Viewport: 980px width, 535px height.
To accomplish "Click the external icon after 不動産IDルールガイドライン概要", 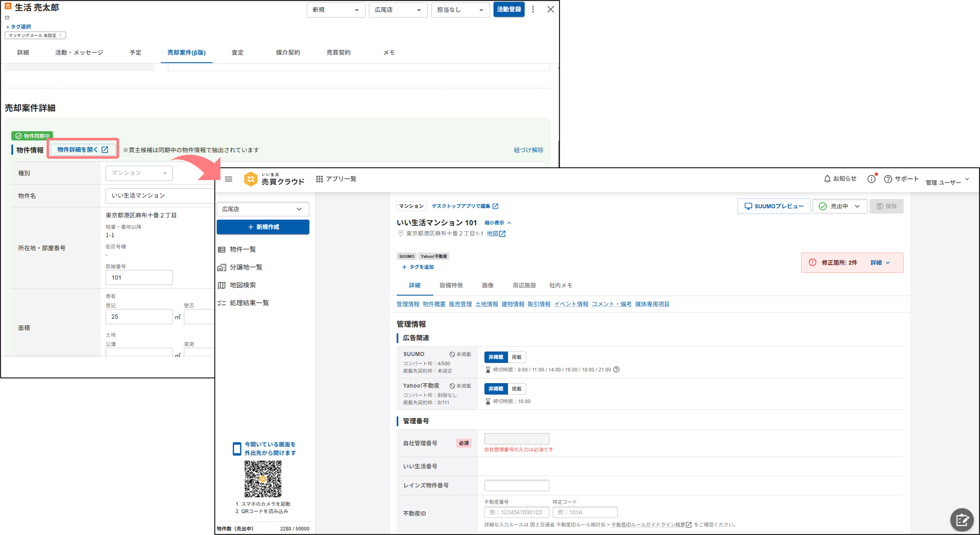I will [x=688, y=525].
